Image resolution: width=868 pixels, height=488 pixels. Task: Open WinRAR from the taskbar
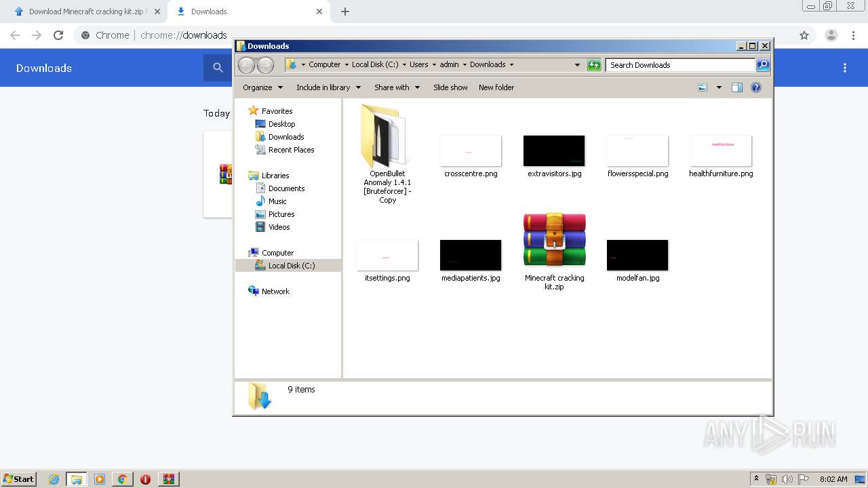click(x=169, y=479)
